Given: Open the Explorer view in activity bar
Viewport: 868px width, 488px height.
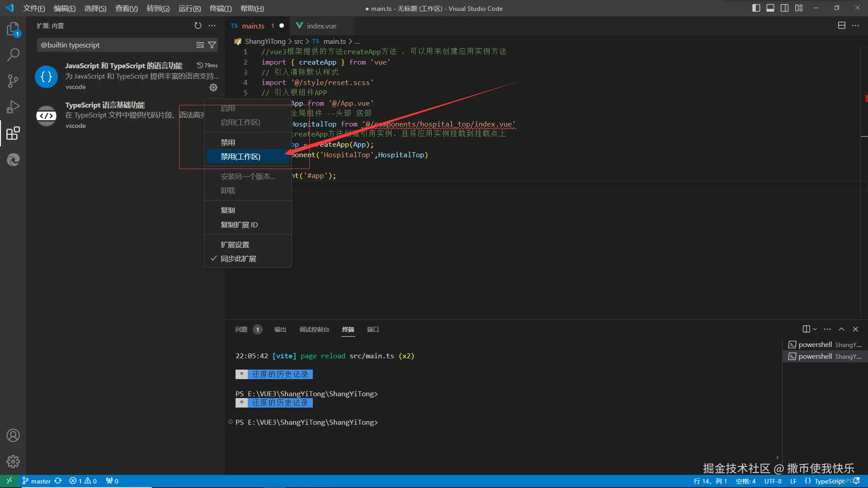Looking at the screenshot, I should [13, 29].
